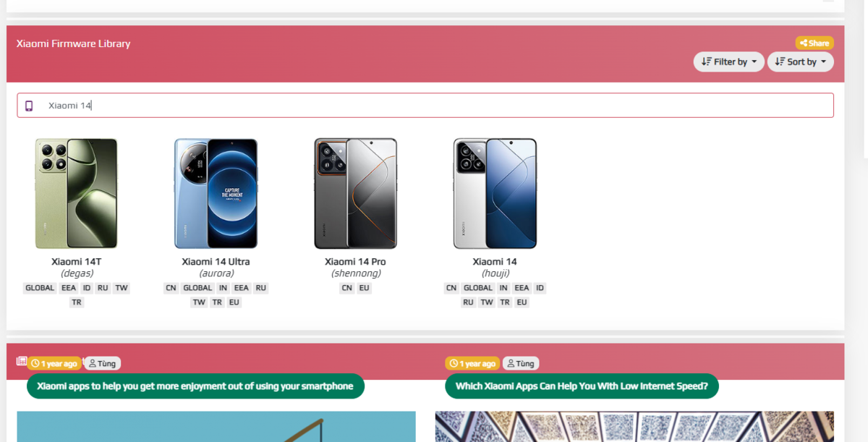Open article about Low Internet Speed
This screenshot has width=868, height=442.
(582, 386)
